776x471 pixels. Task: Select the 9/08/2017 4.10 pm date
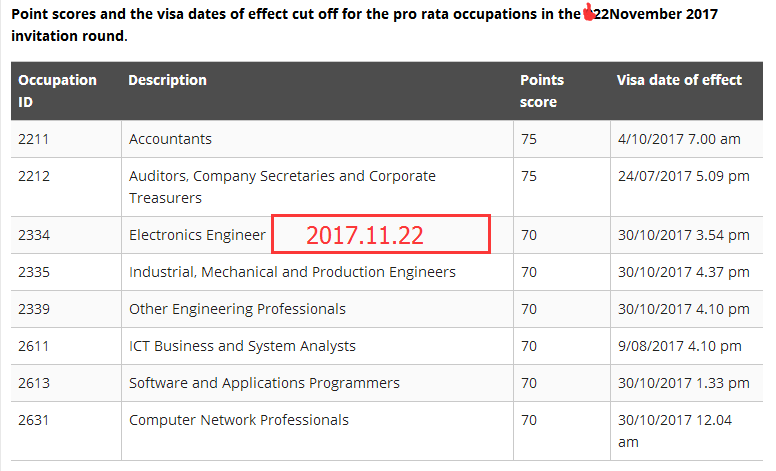point(680,346)
